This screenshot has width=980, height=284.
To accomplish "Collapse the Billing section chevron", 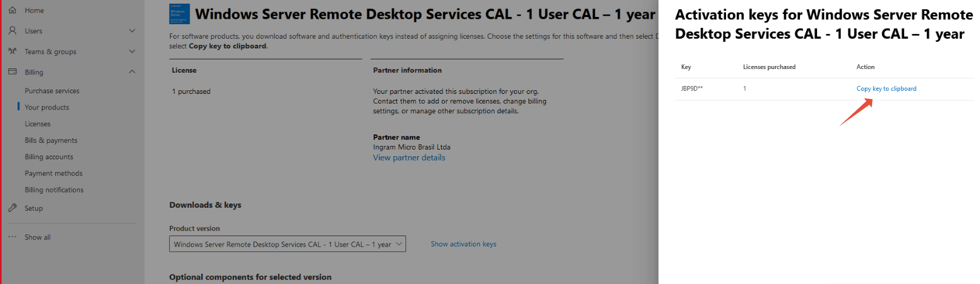I will [x=132, y=72].
